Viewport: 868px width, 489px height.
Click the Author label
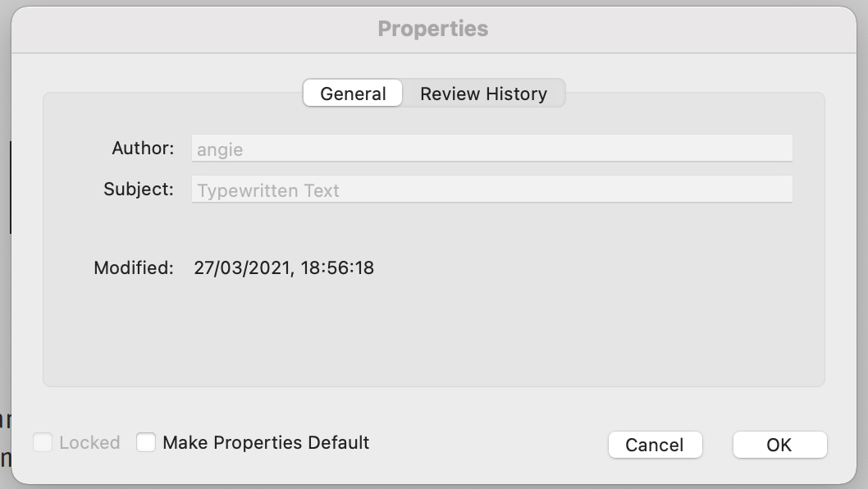143,148
